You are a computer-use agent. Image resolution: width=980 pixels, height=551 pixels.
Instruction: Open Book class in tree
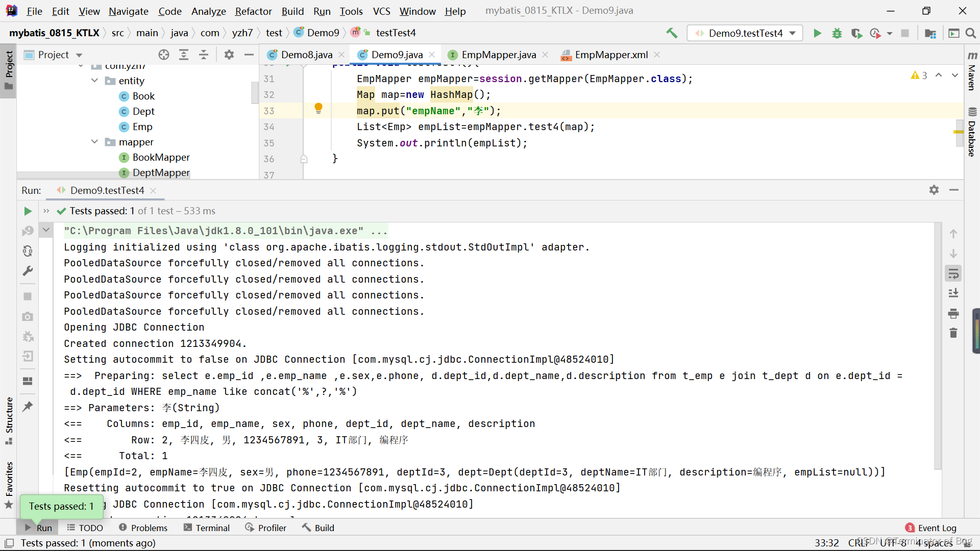143,96
